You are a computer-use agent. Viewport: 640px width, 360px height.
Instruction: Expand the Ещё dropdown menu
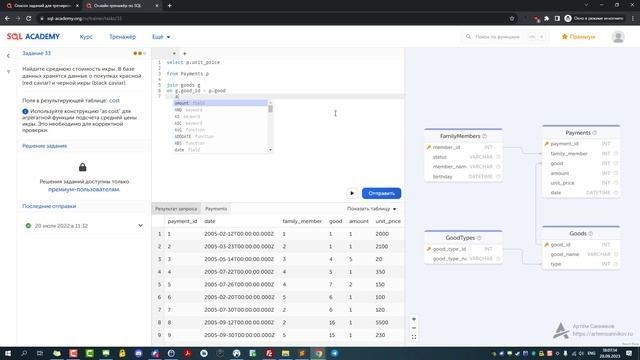point(161,37)
